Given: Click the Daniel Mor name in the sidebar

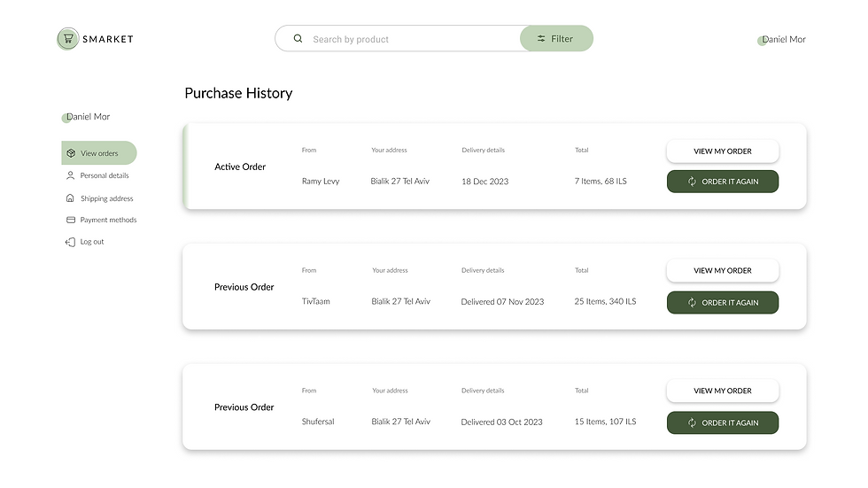Looking at the screenshot, I should pyautogui.click(x=88, y=117).
